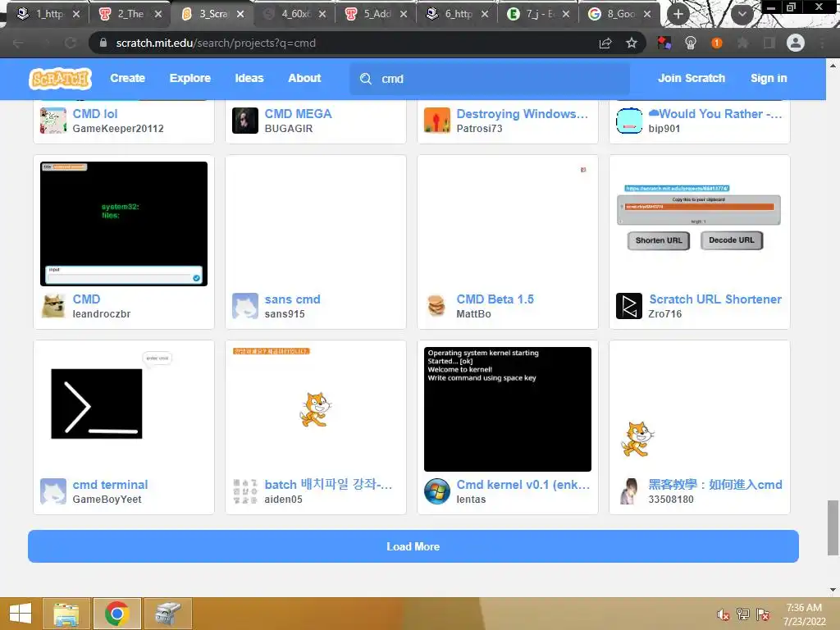Open sans915 user avatar
Viewport: 840px width, 630px height.
pyautogui.click(x=244, y=305)
